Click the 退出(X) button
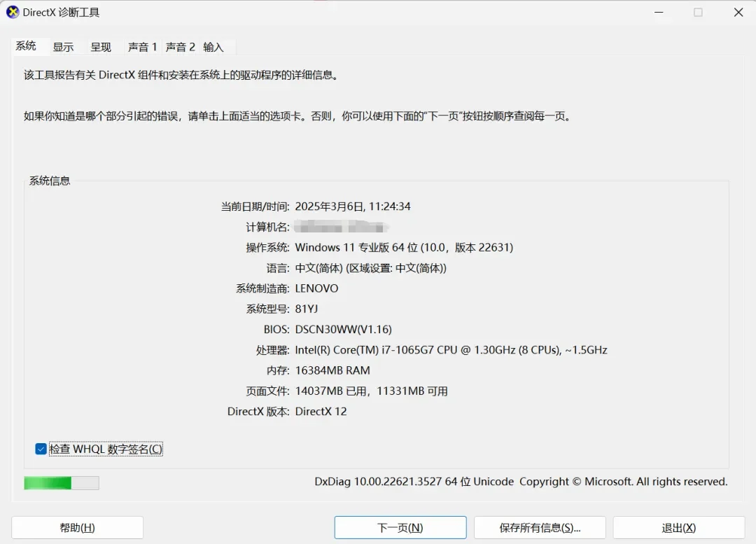This screenshot has width=756, height=544. pos(679,528)
